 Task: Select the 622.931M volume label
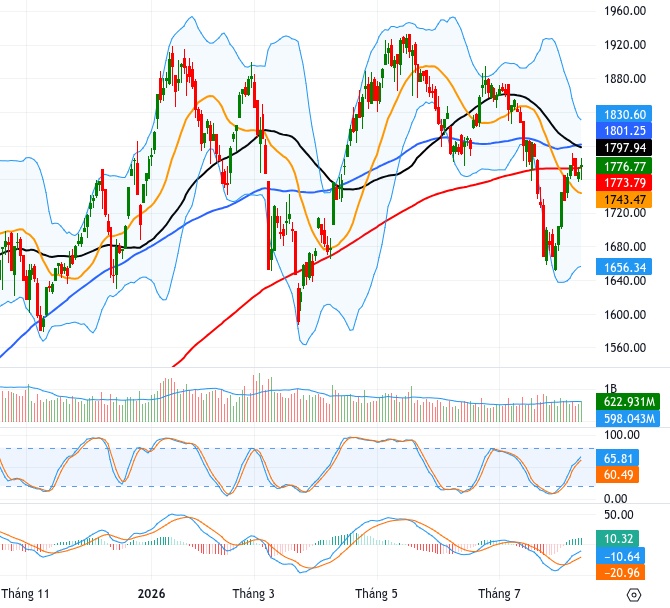[x=628, y=402]
